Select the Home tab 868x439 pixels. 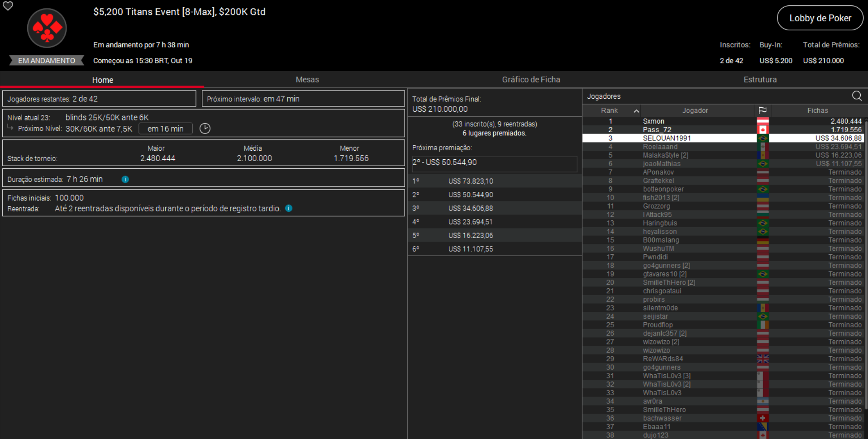103,80
